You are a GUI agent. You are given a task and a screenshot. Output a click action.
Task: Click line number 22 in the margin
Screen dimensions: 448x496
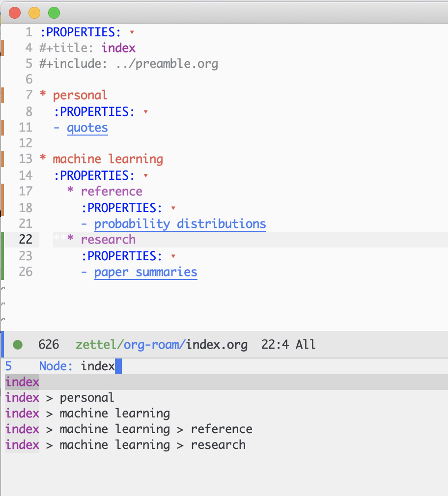(25, 239)
